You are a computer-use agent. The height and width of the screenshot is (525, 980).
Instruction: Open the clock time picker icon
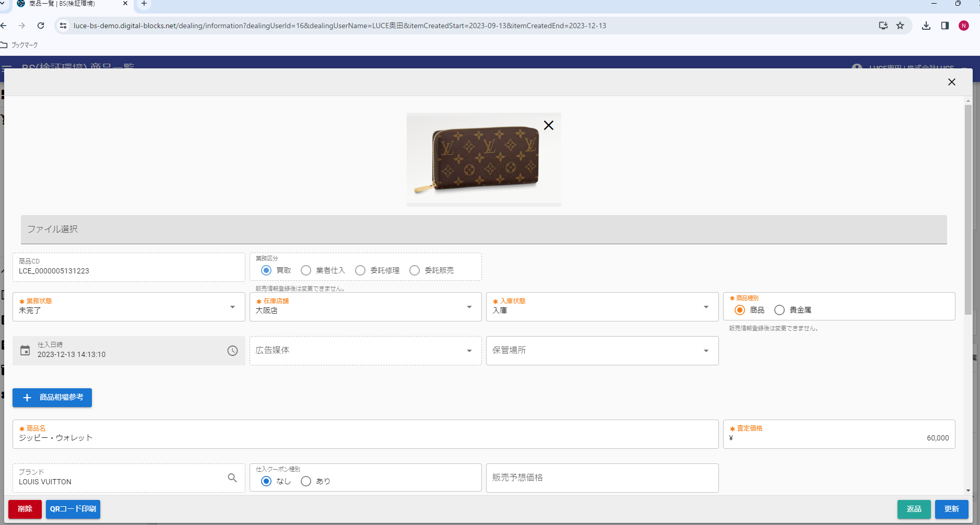(x=232, y=351)
